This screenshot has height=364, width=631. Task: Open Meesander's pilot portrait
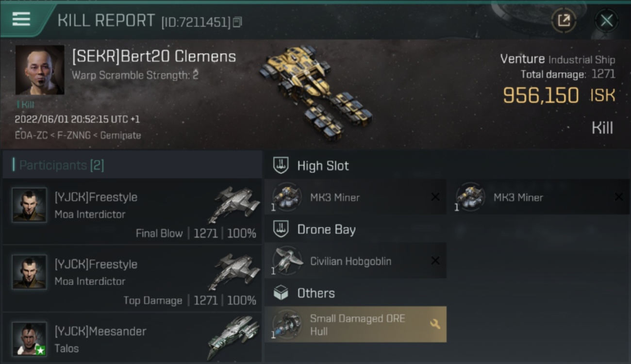[x=30, y=339]
